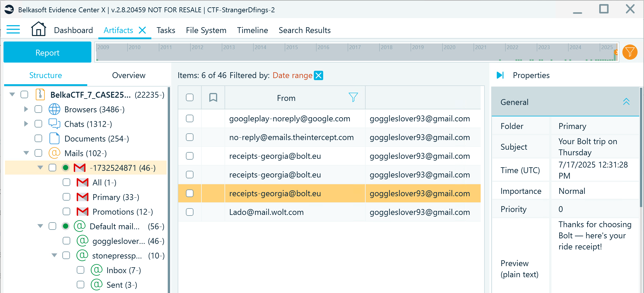This screenshot has width=644, height=293.
Task: Tick checkbox for Lado@mail.wolt.com row
Action: click(x=190, y=212)
